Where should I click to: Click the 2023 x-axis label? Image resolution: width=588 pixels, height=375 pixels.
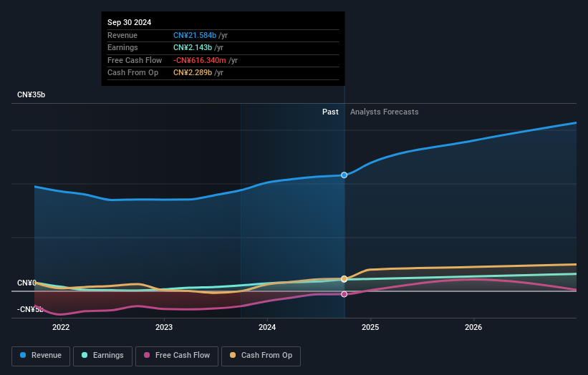[164, 327]
